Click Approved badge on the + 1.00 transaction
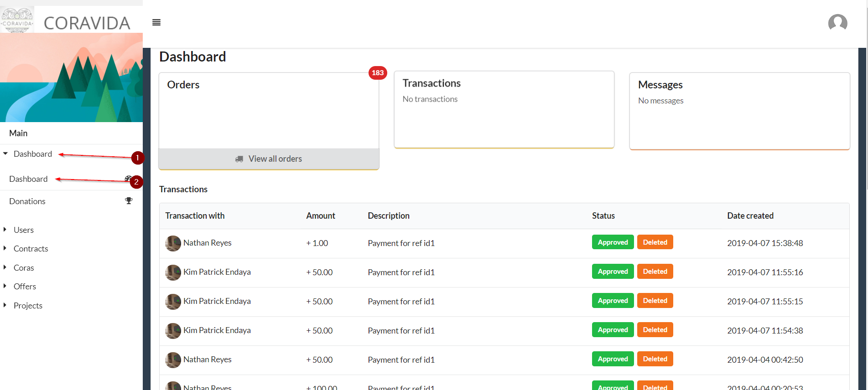 pyautogui.click(x=613, y=242)
